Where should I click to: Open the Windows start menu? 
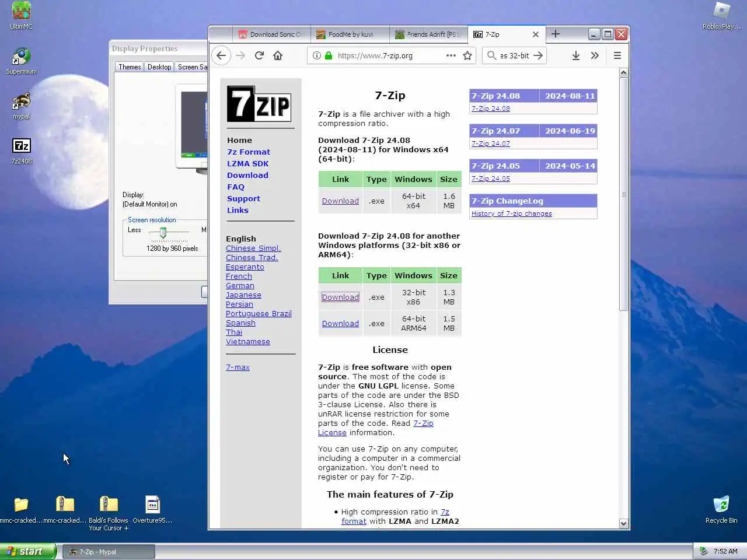(28, 551)
